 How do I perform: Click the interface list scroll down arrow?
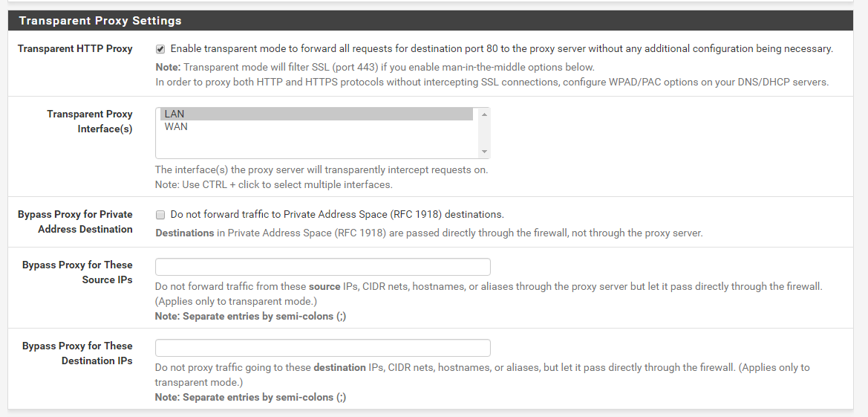484,152
